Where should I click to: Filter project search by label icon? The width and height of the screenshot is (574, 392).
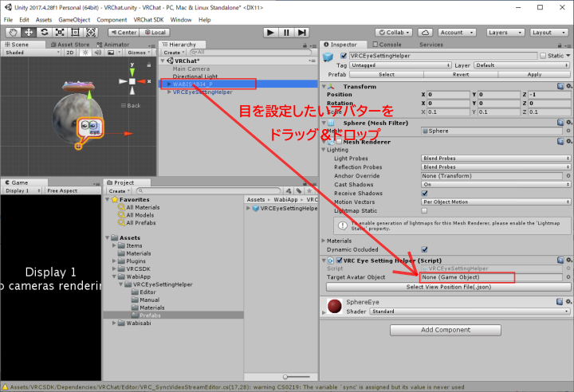(299, 190)
